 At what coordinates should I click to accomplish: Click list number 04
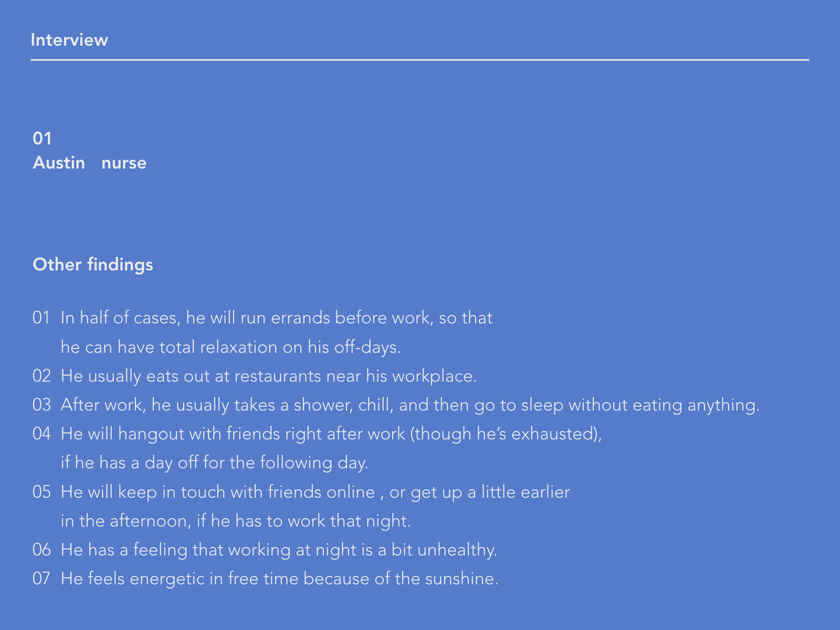pyautogui.click(x=41, y=434)
